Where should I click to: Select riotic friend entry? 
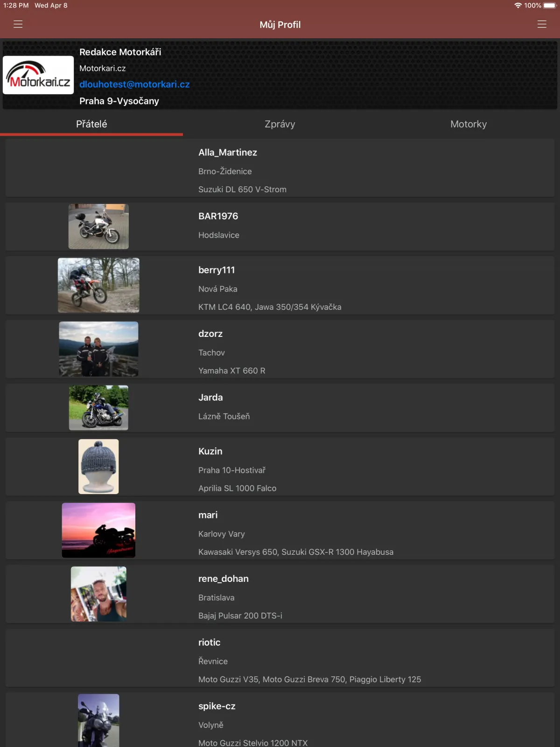tap(280, 658)
